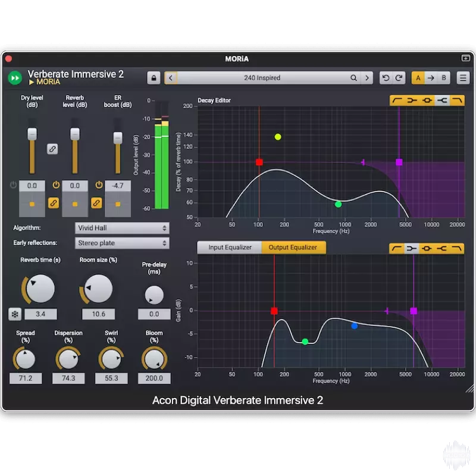Toggle the Decay Editor low cut band

tap(397, 100)
